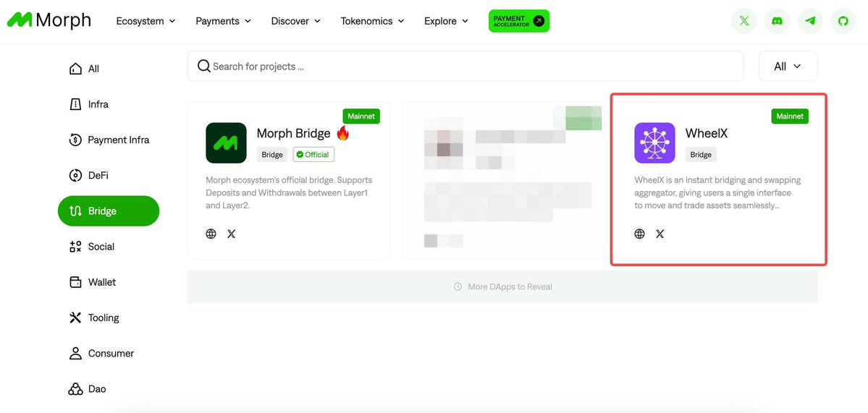This screenshot has width=868, height=413.
Task: Select the Consumer category
Action: pos(101,353)
